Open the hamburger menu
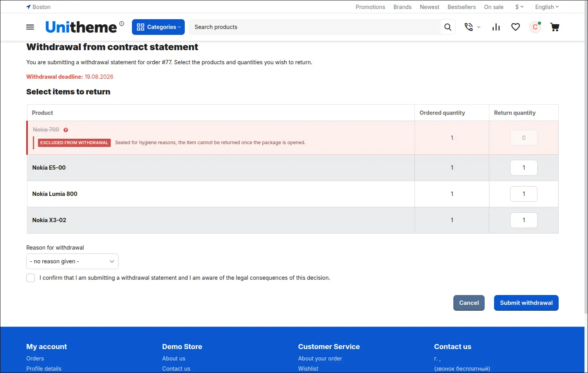 pyautogui.click(x=30, y=27)
